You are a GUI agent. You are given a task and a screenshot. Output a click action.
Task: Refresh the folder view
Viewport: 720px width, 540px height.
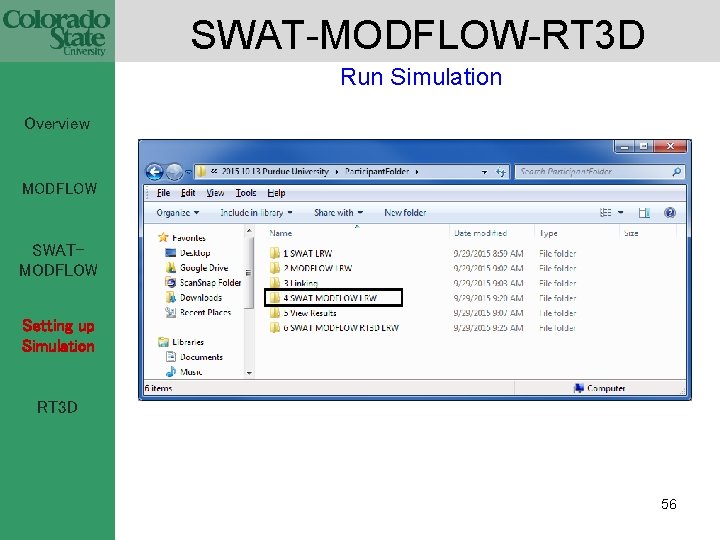(501, 172)
